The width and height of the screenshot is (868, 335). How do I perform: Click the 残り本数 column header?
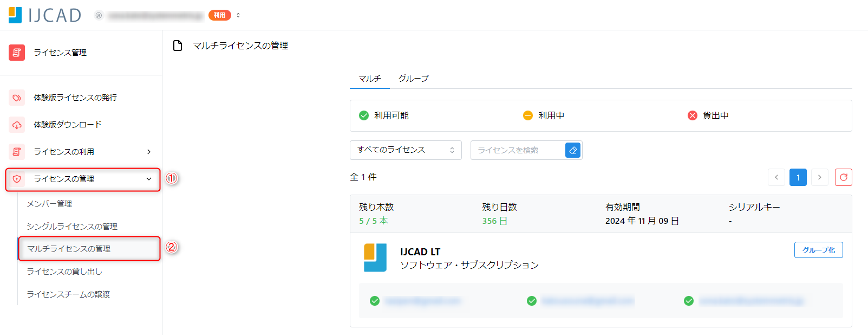(376, 207)
